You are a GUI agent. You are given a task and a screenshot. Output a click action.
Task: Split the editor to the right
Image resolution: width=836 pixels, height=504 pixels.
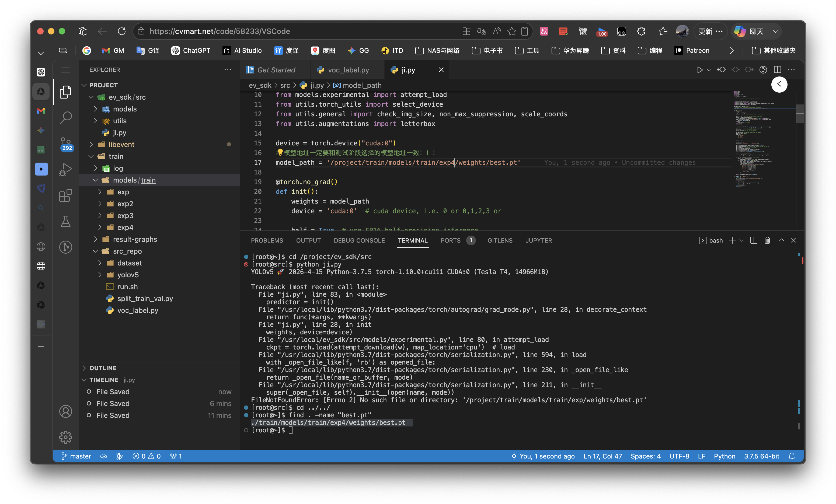coord(777,70)
